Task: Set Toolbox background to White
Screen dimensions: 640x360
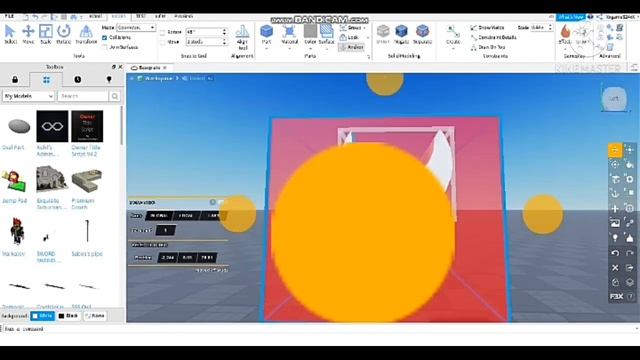Action: click(x=42, y=316)
